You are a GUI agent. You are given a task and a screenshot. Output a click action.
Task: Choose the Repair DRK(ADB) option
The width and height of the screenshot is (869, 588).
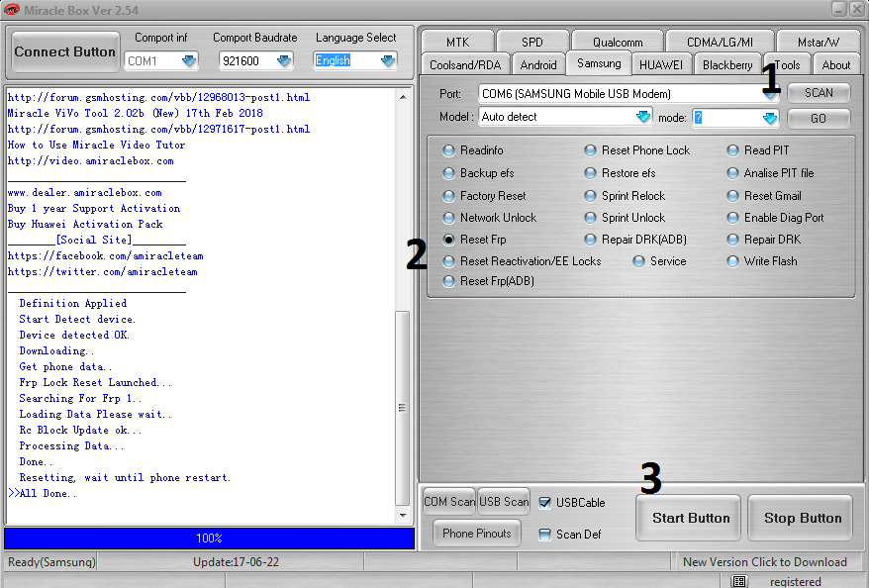[591, 240]
